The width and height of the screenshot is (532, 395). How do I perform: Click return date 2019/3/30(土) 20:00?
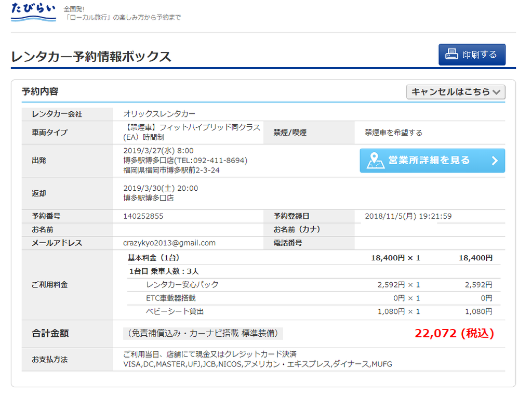tap(161, 188)
